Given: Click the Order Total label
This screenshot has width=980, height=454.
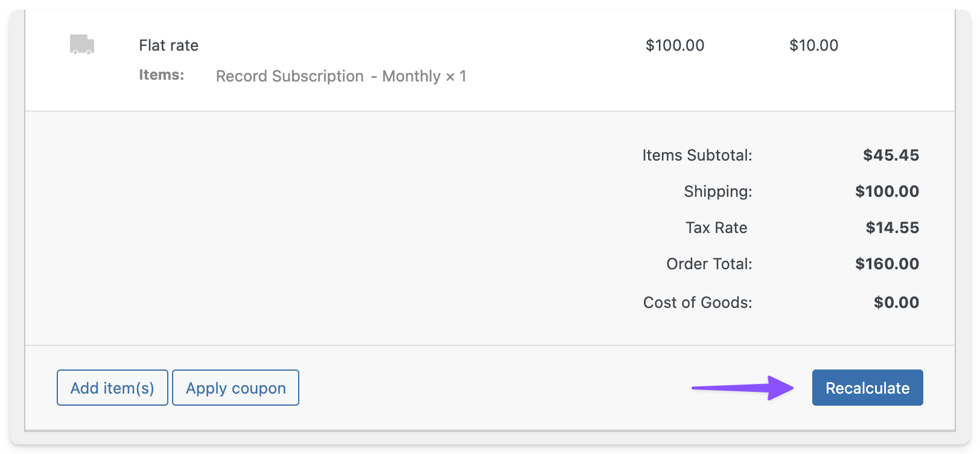Looking at the screenshot, I should [x=709, y=264].
